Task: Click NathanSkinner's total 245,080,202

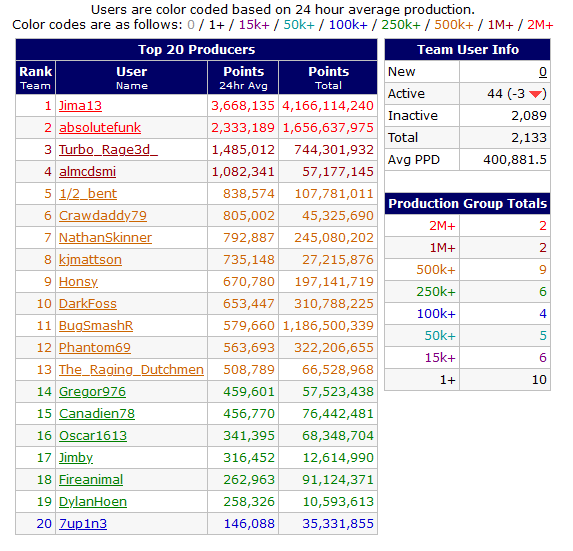Action: pyautogui.click(x=334, y=238)
